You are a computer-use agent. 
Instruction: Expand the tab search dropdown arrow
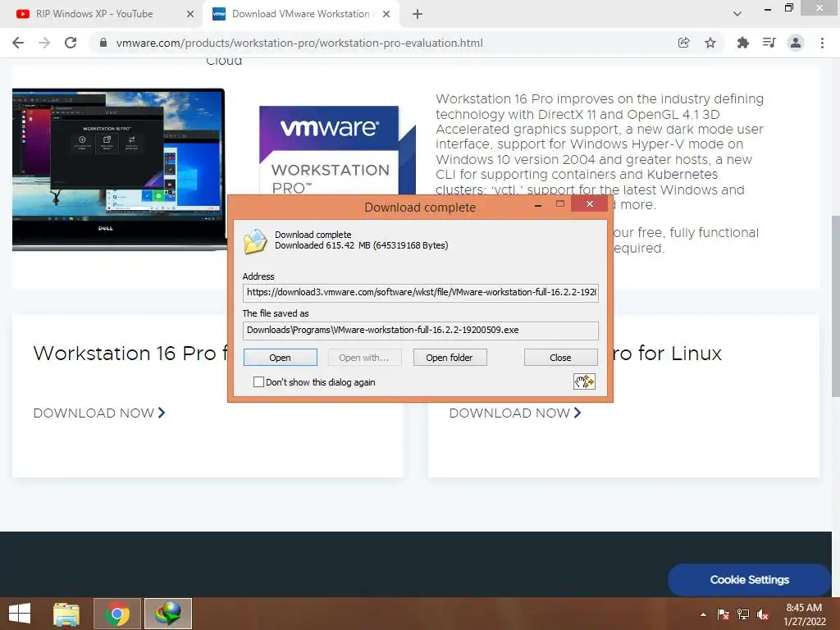click(x=737, y=14)
